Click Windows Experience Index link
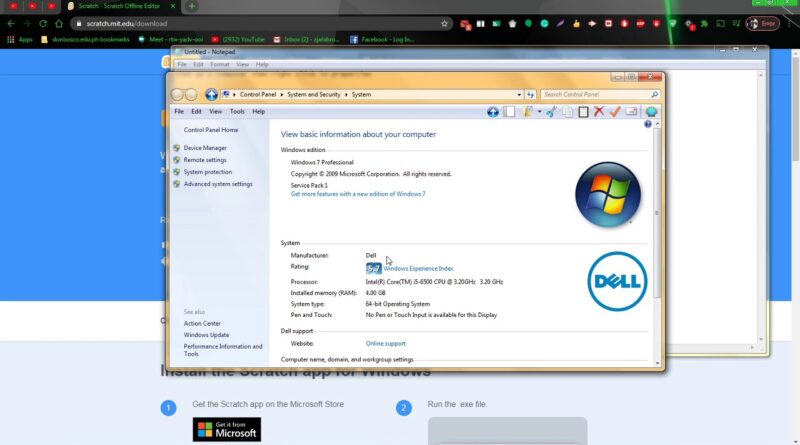 [418, 268]
